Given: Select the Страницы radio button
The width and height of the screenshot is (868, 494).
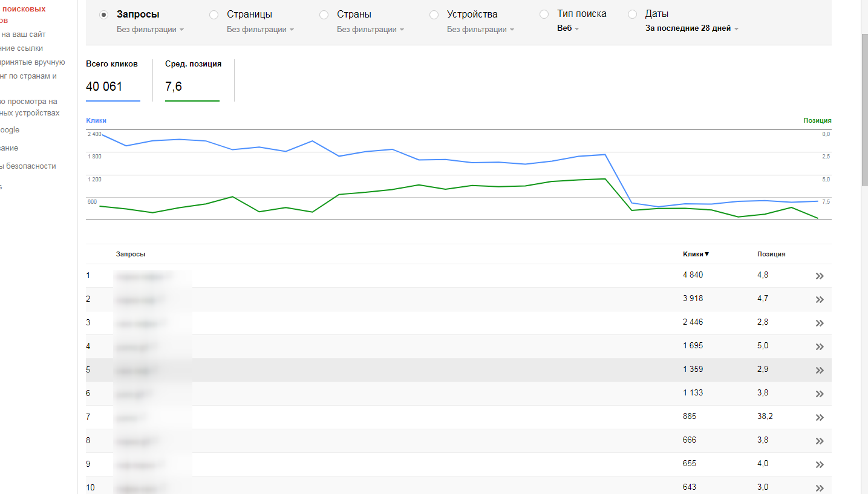Looking at the screenshot, I should click(x=214, y=15).
